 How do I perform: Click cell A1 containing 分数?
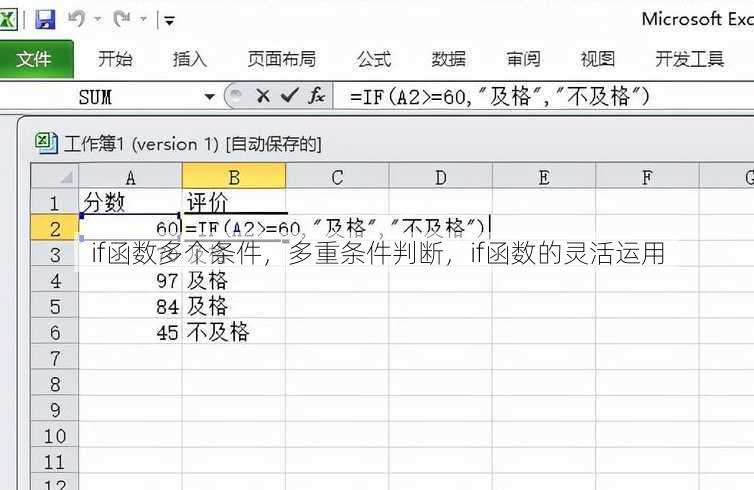(130, 202)
